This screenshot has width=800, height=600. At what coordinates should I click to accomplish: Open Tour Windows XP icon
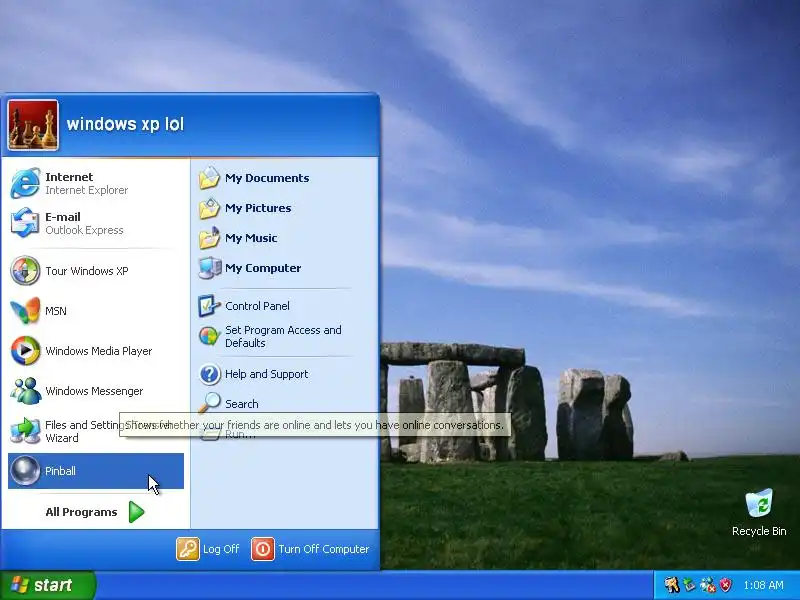(25, 270)
